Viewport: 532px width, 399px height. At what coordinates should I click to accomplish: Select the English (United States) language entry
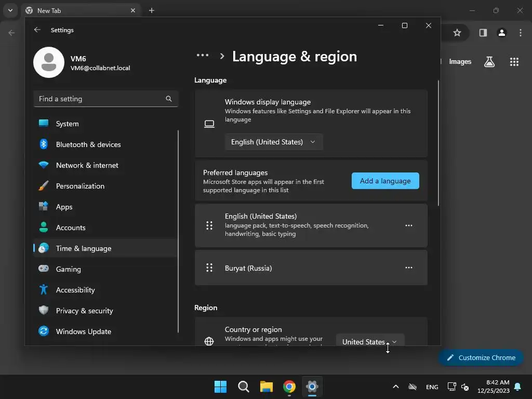311,225
